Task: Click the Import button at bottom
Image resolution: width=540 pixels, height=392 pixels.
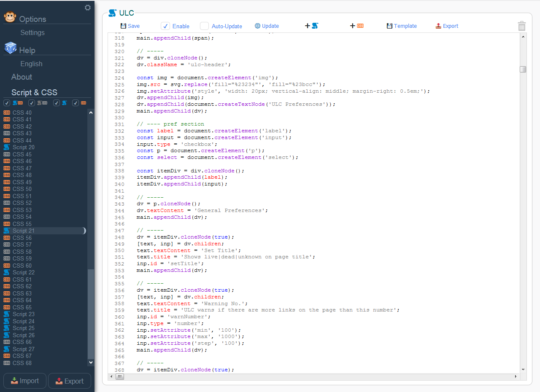Action: click(x=24, y=381)
